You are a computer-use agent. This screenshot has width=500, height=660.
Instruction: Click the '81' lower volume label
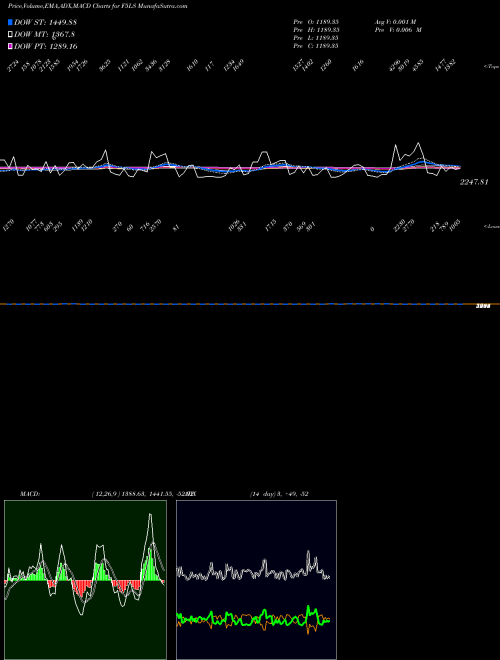[x=176, y=228]
